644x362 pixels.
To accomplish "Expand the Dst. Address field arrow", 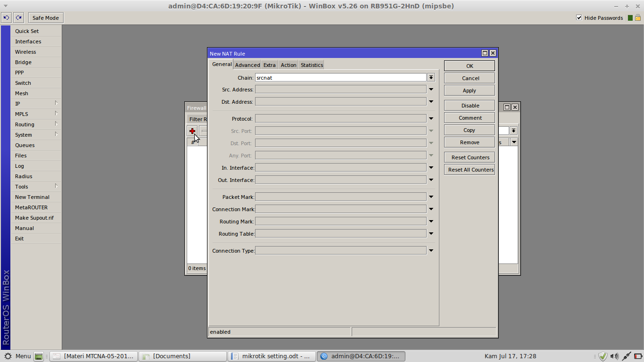I will (431, 101).
